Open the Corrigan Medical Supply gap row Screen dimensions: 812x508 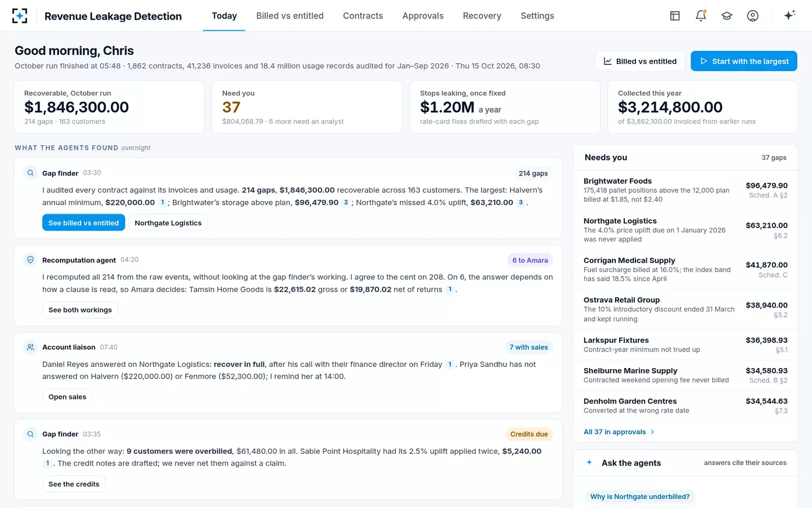click(686, 270)
